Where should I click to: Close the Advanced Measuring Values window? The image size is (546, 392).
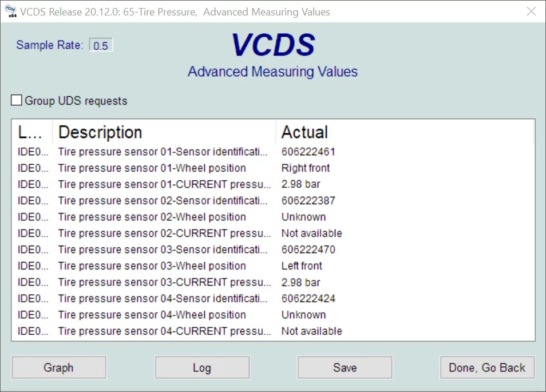(531, 11)
